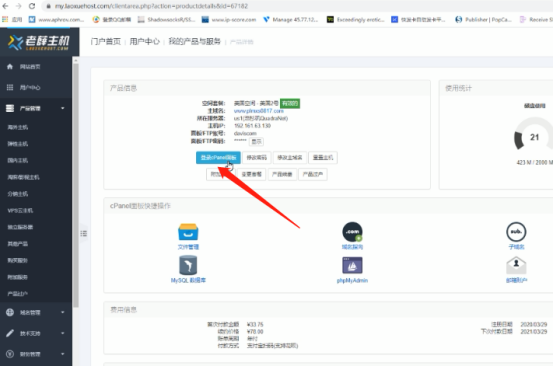This screenshot has height=367, width=554.
Task: Click the grid icon for 用户中心 in sidebar
Action: (x=10, y=87)
